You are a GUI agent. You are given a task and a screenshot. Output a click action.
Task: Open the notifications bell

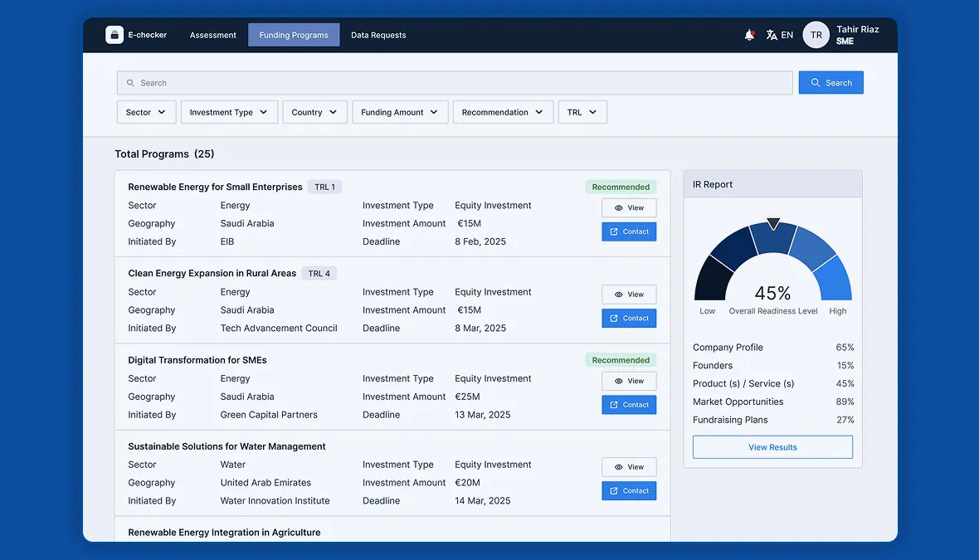pyautogui.click(x=749, y=35)
